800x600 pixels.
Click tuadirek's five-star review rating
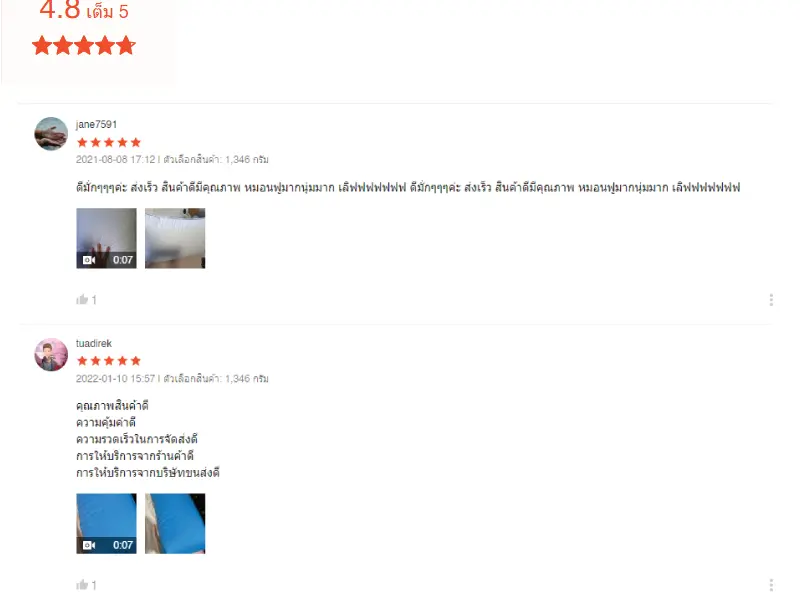(109, 361)
